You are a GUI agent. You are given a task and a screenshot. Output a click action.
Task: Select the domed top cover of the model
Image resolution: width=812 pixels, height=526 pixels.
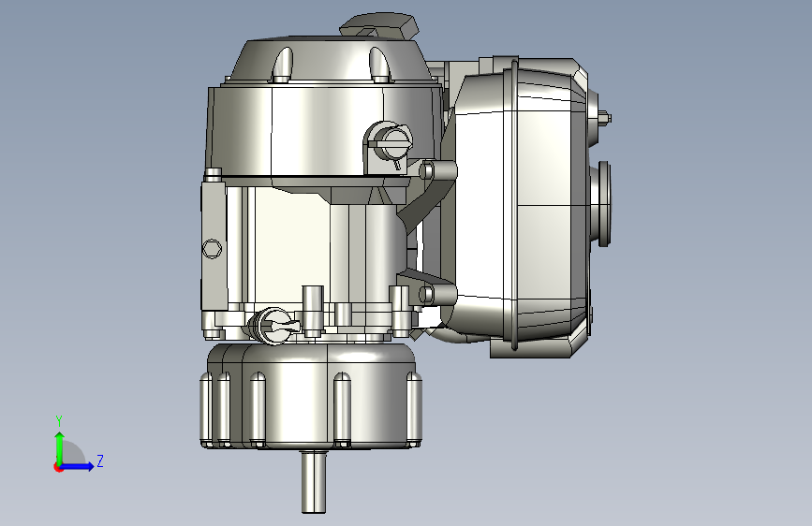[332, 60]
